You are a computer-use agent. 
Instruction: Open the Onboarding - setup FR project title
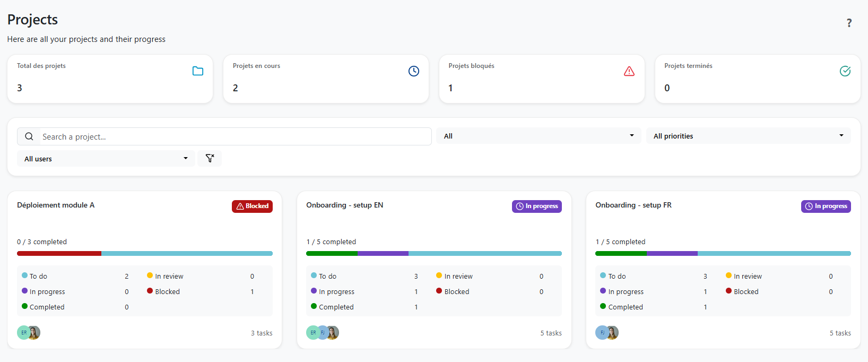tap(633, 205)
